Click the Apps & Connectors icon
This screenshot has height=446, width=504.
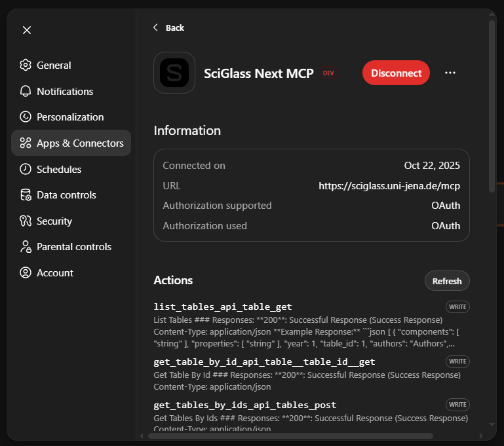point(26,143)
